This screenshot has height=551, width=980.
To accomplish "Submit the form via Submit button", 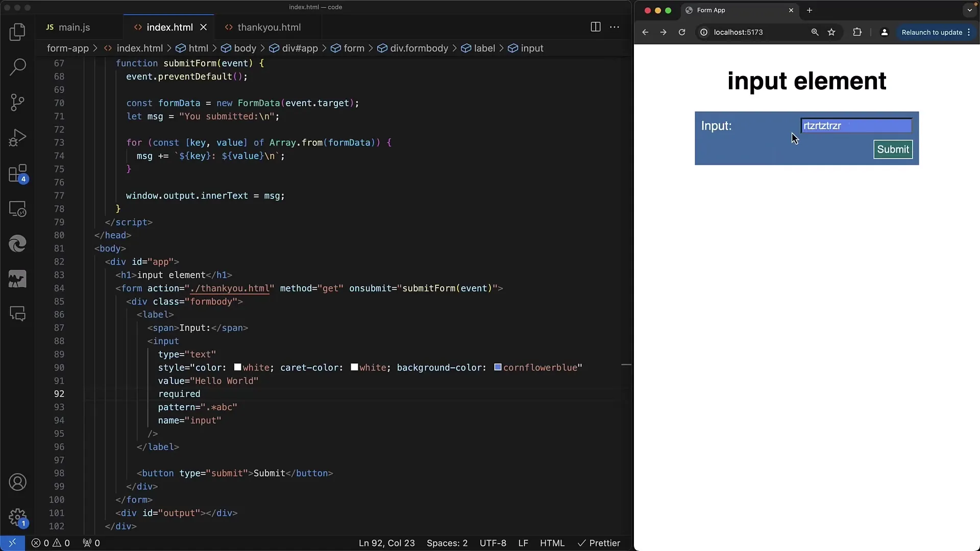I will click(893, 149).
